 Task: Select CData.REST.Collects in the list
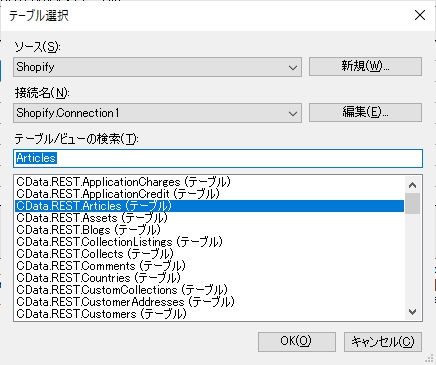pyautogui.click(x=209, y=254)
